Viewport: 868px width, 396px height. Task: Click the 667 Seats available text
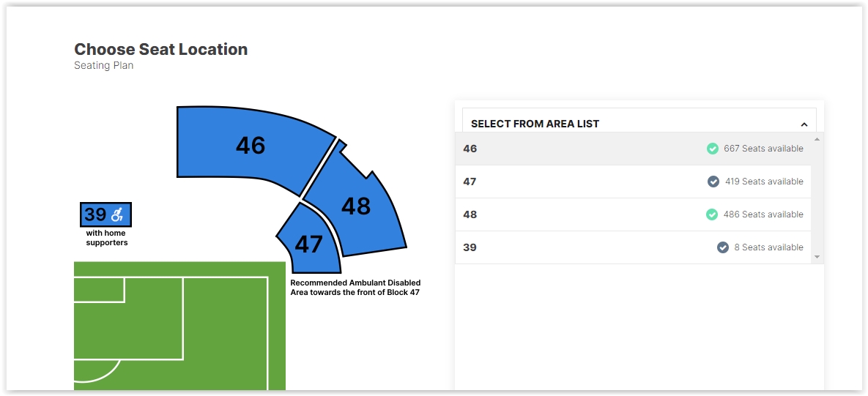coord(763,148)
